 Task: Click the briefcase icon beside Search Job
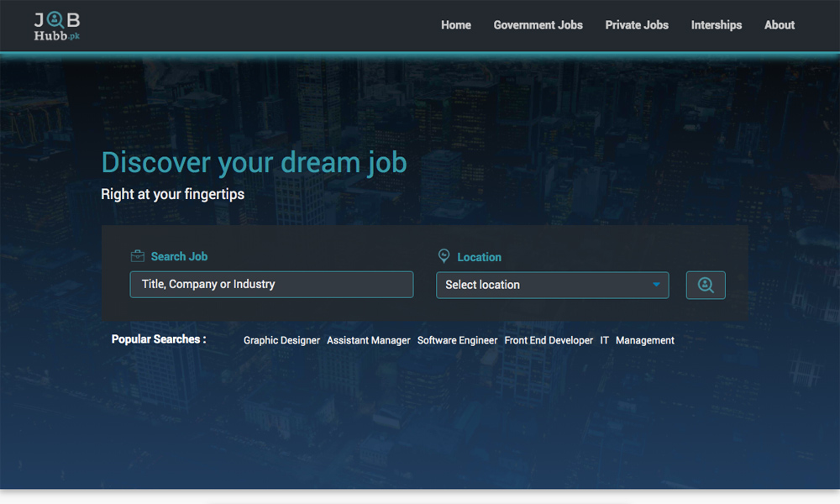(138, 256)
